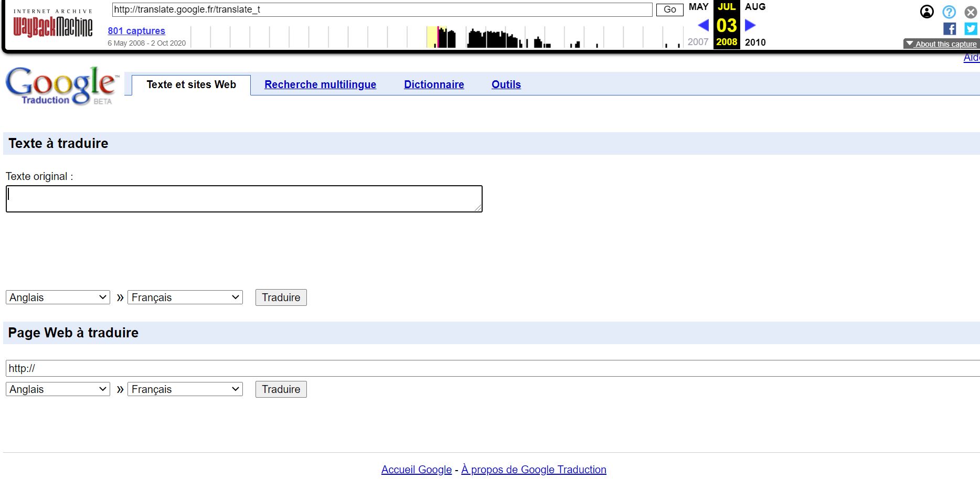Image resolution: width=980 pixels, height=479 pixels.
Task: Open the Wayback user account icon
Action: (927, 12)
